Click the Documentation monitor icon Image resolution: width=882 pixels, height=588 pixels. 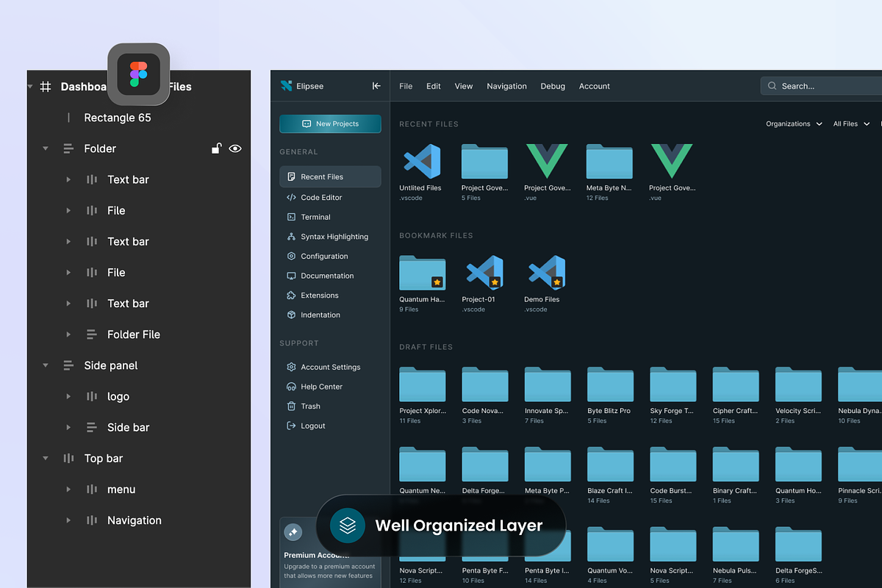pos(291,276)
